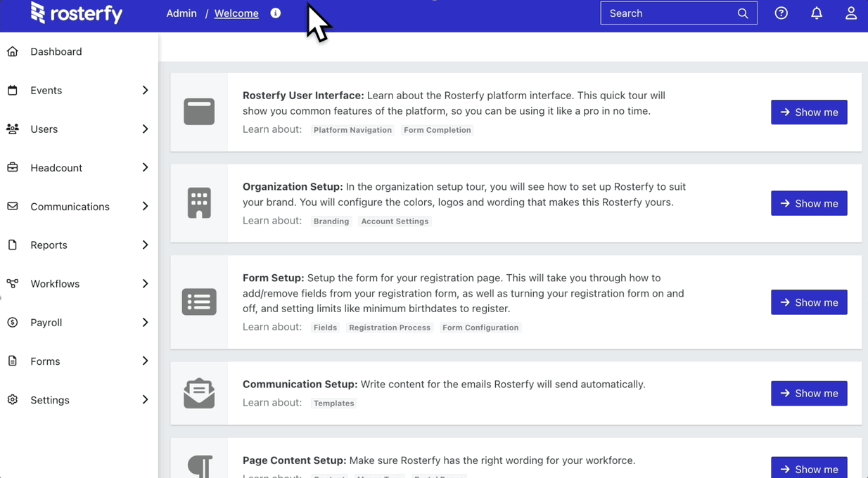
Task: Open the user profile icon
Action: (x=851, y=13)
